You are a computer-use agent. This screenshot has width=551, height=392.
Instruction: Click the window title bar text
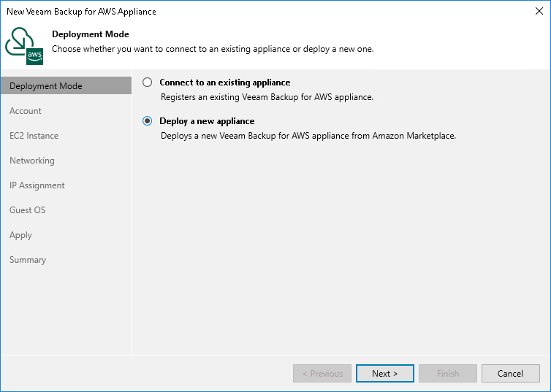tap(81, 12)
